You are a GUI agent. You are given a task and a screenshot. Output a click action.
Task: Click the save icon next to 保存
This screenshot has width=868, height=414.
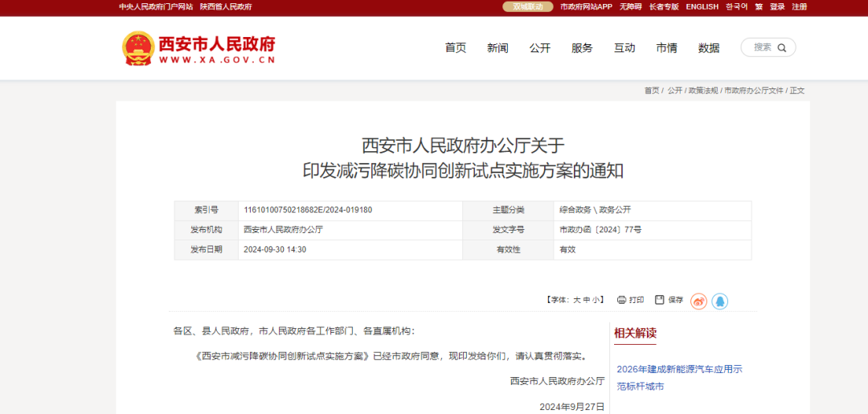pyautogui.click(x=659, y=300)
